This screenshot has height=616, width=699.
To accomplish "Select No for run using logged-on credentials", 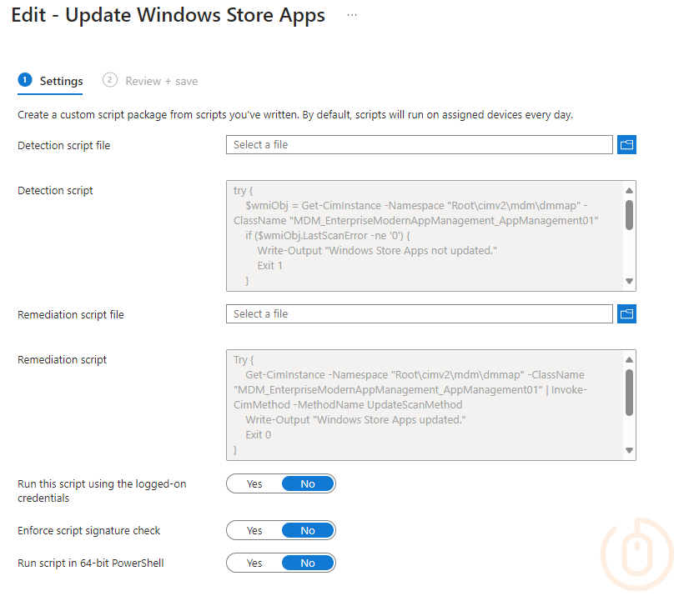I will (x=308, y=484).
